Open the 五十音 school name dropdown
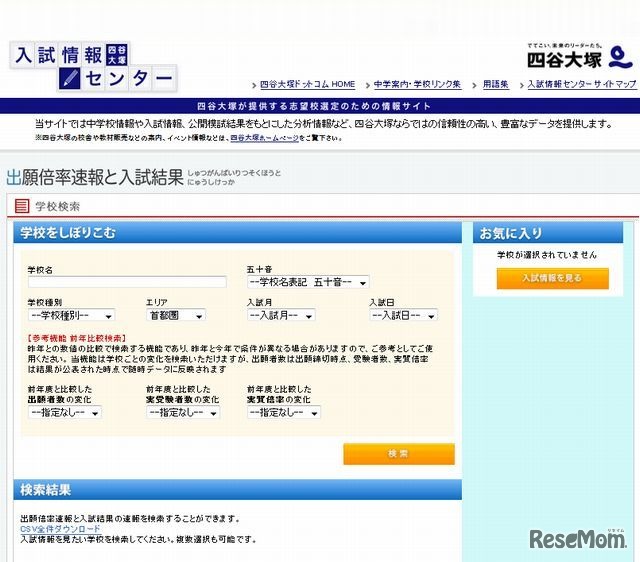The height and width of the screenshot is (562, 640). 308,282
